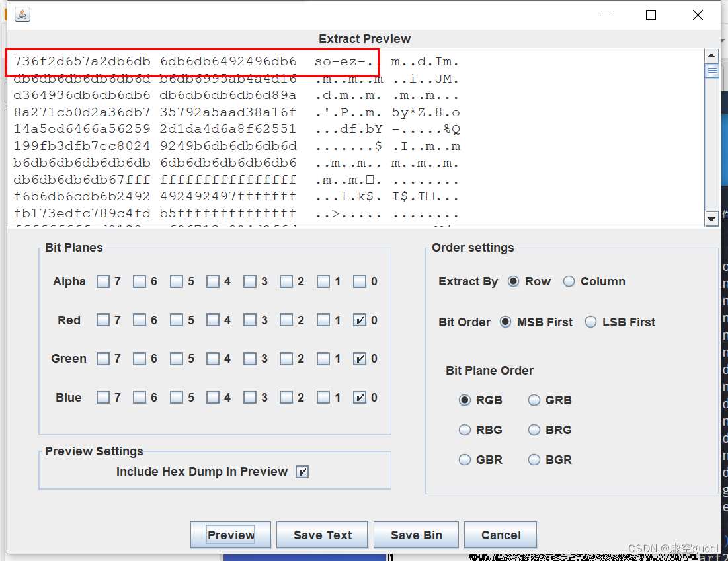Check the Alpha bit 0 checkbox
Screen dimensions: 728x561
(360, 281)
